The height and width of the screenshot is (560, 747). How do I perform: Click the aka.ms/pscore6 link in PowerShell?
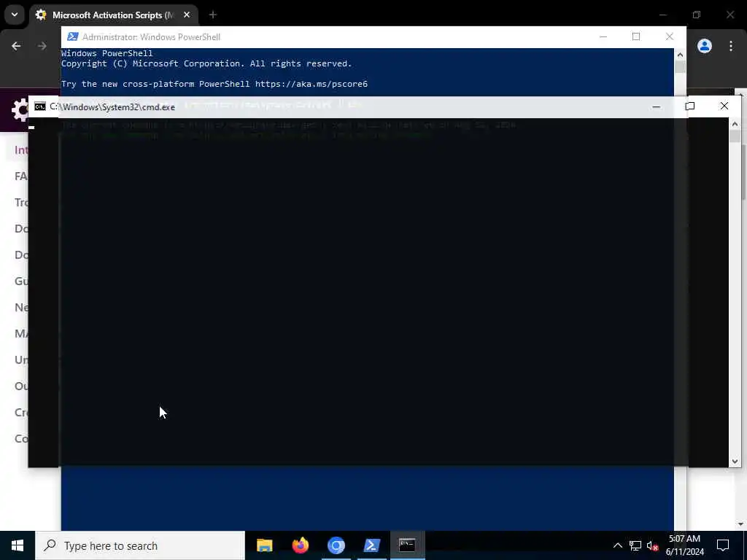tap(311, 84)
